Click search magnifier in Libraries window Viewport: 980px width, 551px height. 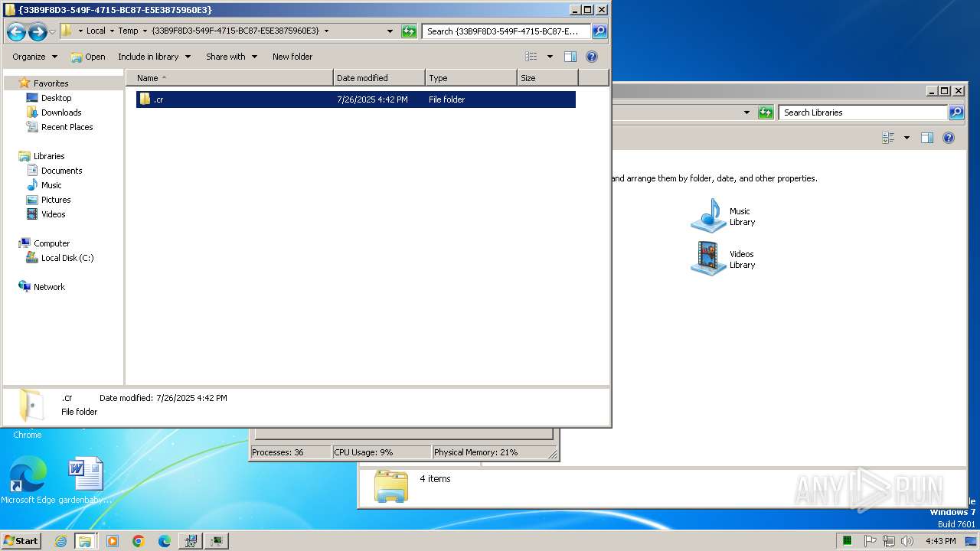pos(956,112)
